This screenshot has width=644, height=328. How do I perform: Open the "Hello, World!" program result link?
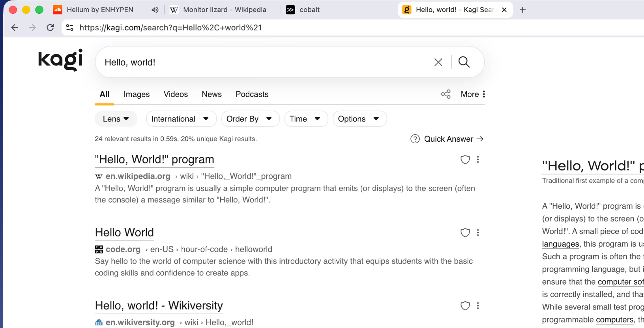tap(154, 159)
